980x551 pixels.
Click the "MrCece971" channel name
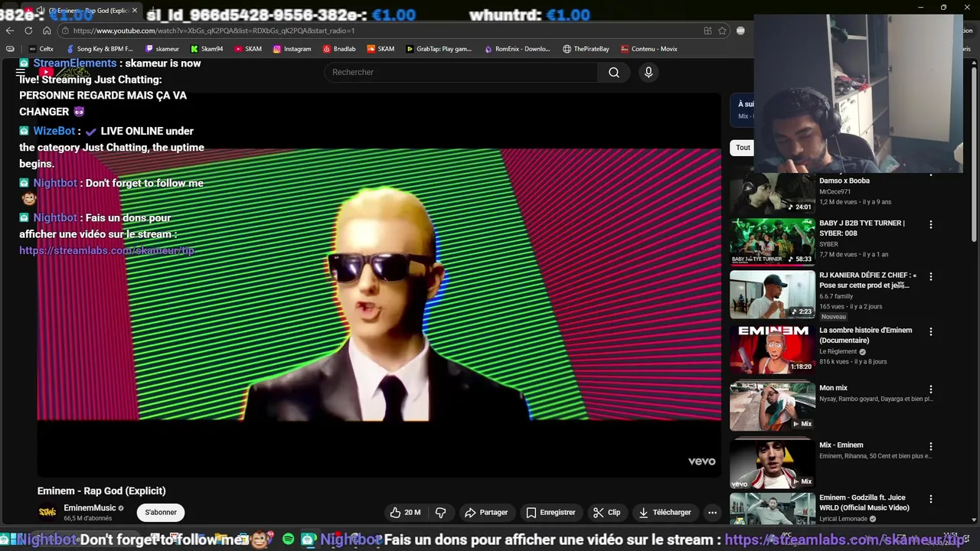[835, 191]
